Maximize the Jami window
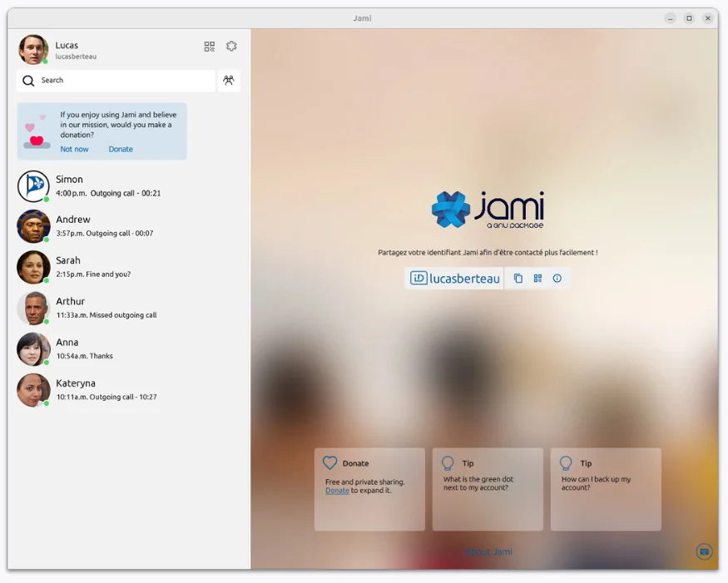 point(689,18)
